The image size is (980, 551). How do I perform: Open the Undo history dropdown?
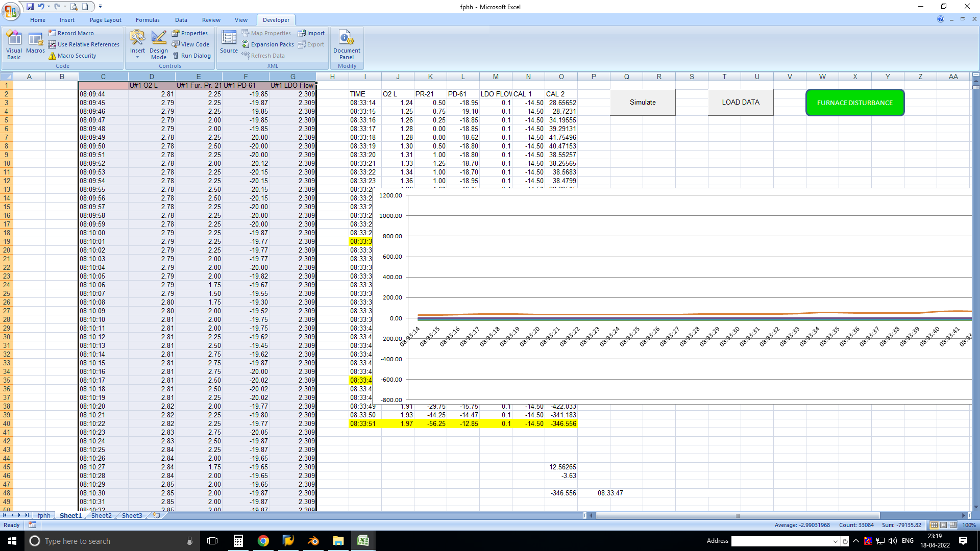(x=48, y=7)
